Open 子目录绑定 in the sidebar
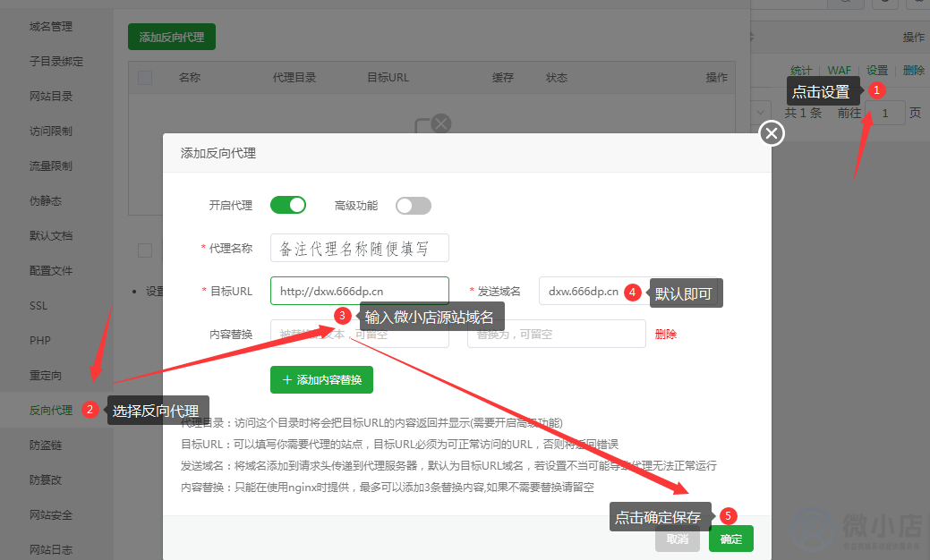Screen dimensions: 930x560 pyautogui.click(x=56, y=62)
